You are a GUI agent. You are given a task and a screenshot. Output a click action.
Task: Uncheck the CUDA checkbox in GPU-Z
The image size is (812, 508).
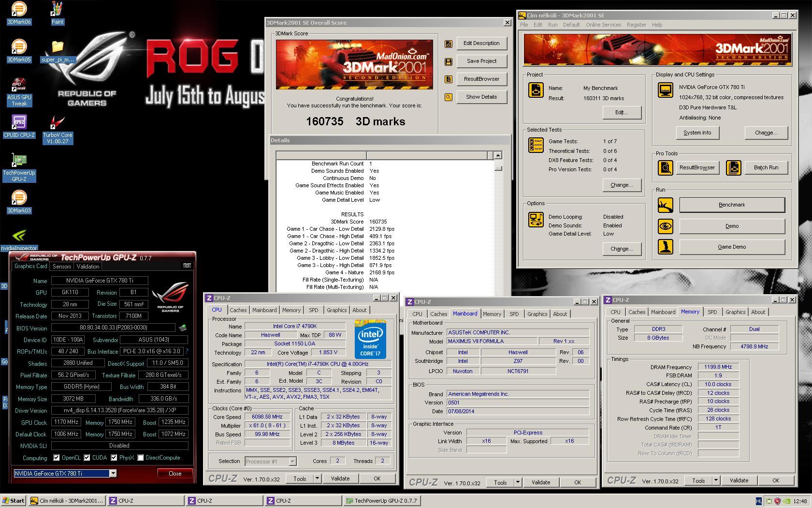pos(87,458)
